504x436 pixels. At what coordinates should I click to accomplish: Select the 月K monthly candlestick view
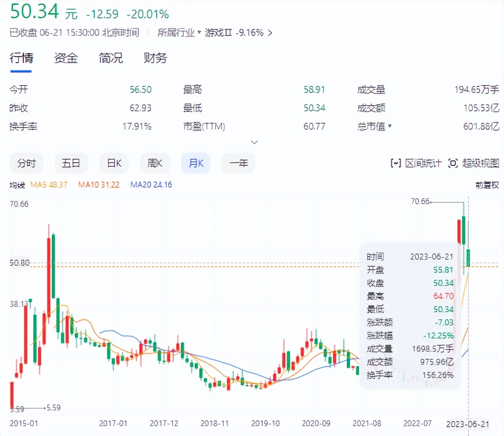(x=195, y=163)
